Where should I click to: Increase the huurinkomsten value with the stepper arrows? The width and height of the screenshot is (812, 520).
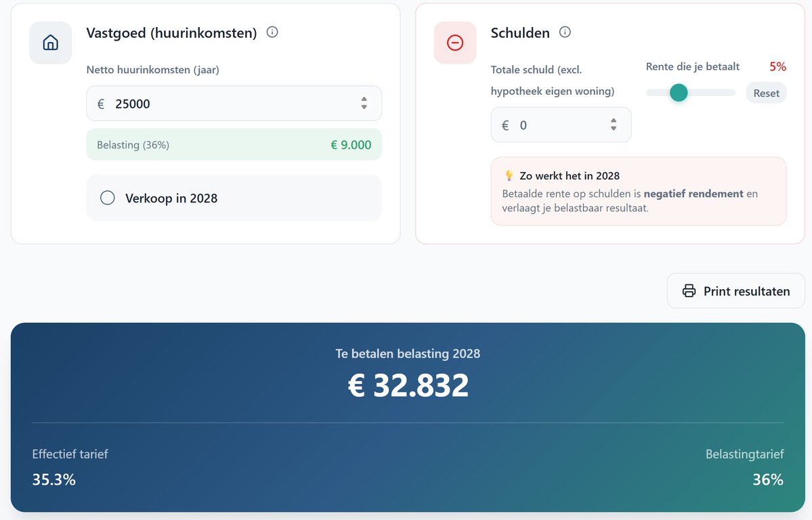pyautogui.click(x=364, y=100)
